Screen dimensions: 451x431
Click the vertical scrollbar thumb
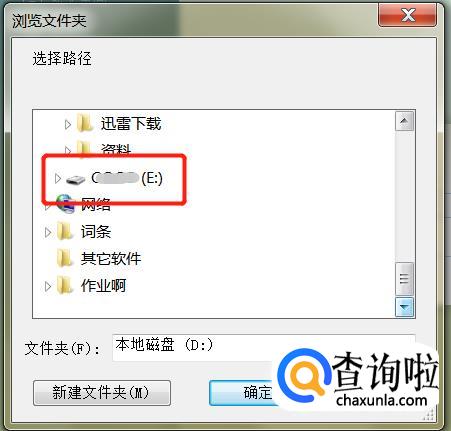click(x=404, y=279)
